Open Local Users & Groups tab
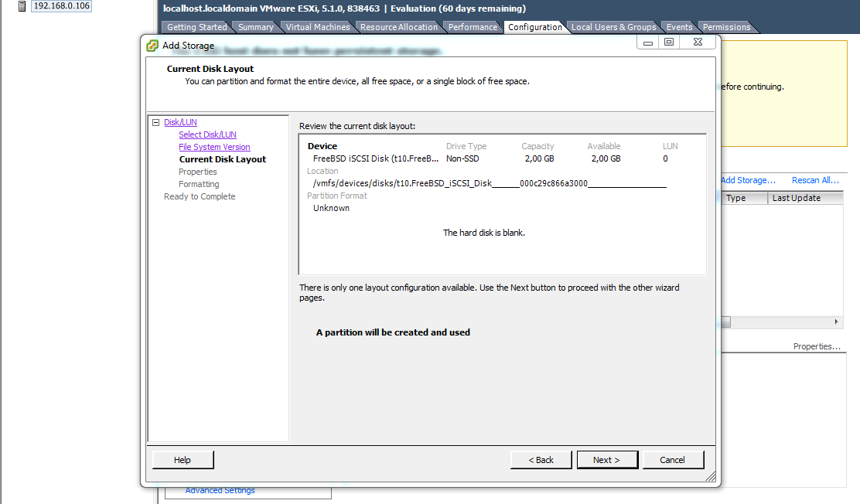 pos(613,27)
